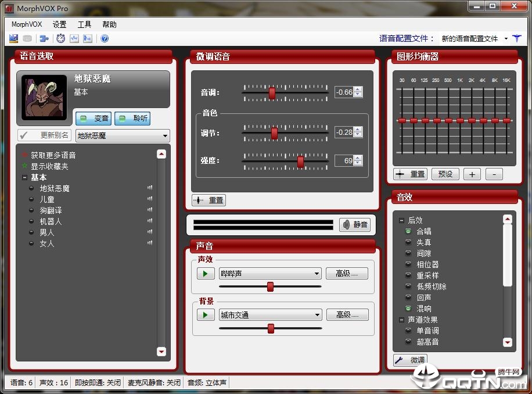Enable the 合唱 effect

408,231
